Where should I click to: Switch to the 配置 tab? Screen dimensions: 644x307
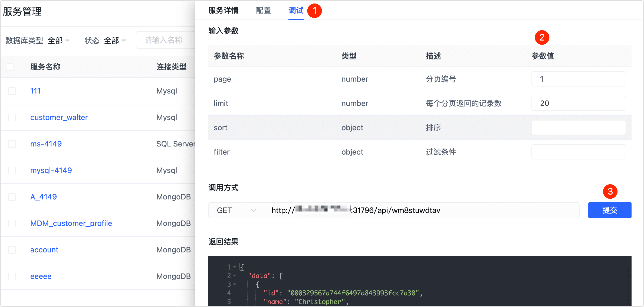coord(263,10)
